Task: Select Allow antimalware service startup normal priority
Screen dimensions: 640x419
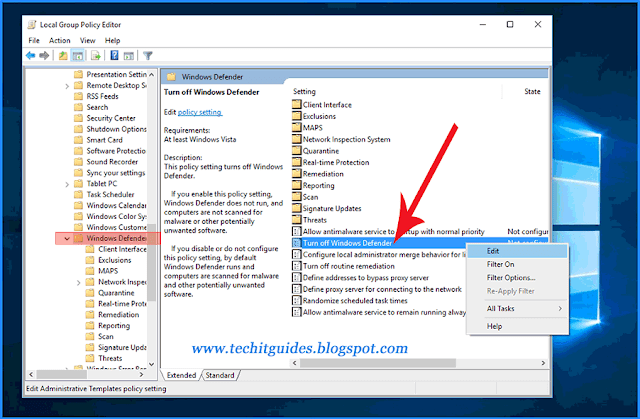Action: (x=420, y=231)
